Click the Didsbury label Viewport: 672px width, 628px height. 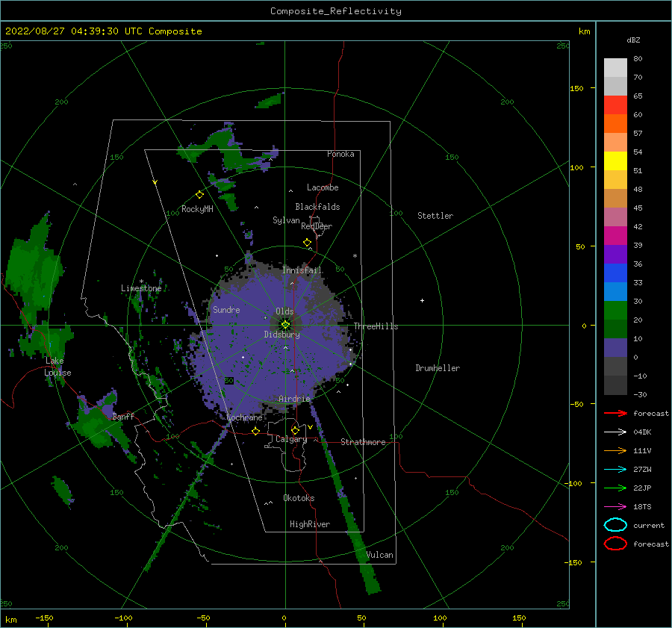[282, 335]
